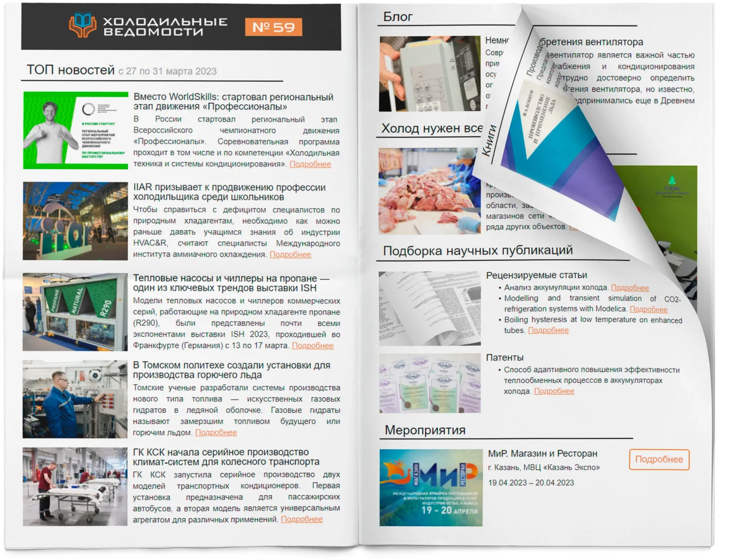Open Подробнее link for ГК КСК article
The height and width of the screenshot is (560, 734).
[302, 519]
